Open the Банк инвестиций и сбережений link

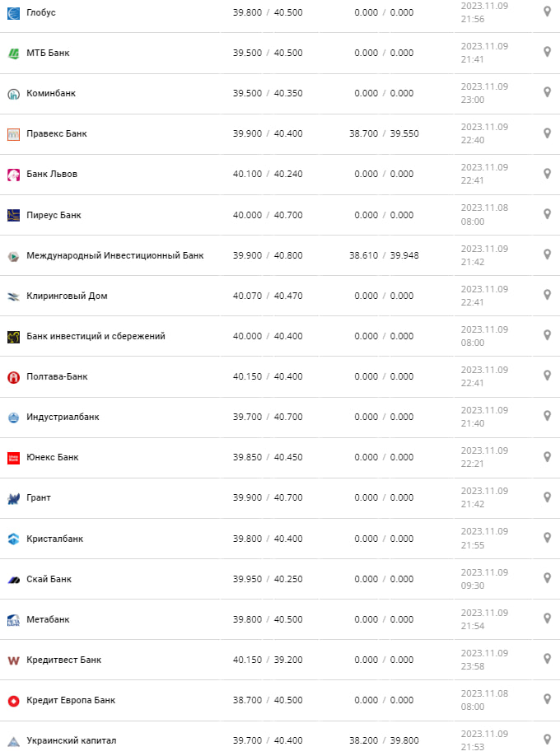click(96, 336)
